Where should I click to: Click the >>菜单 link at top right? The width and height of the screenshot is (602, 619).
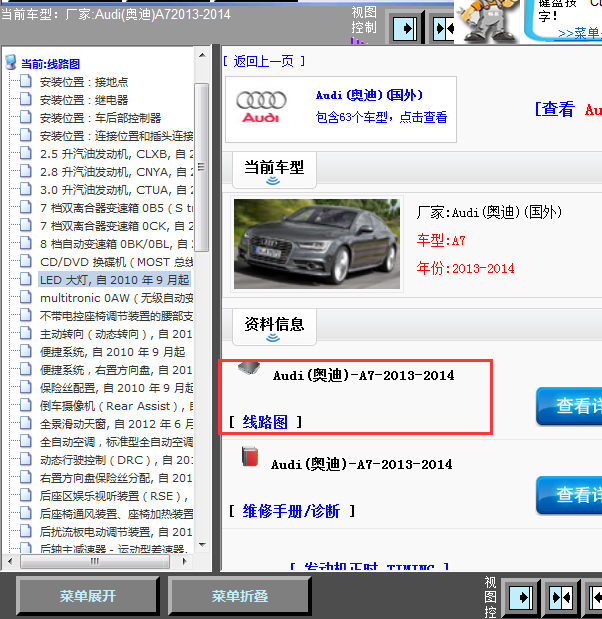579,33
